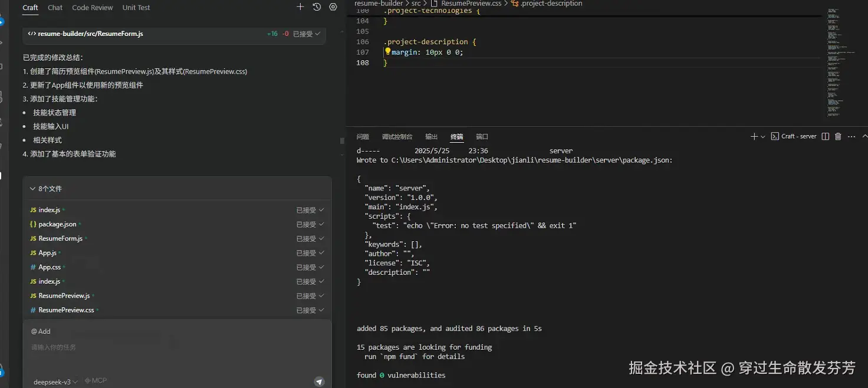Open package.json in the changed files list
This screenshot has height=388, width=868.
tap(57, 224)
